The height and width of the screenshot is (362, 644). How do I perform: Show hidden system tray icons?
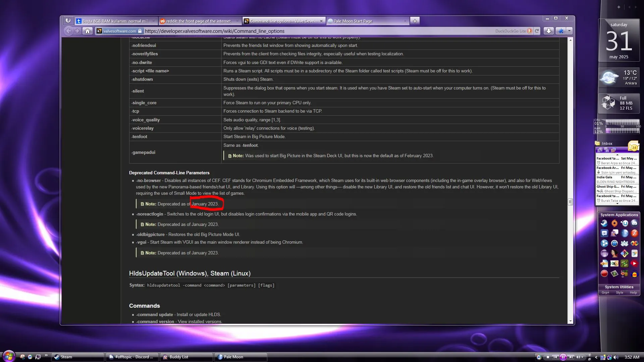(596, 357)
